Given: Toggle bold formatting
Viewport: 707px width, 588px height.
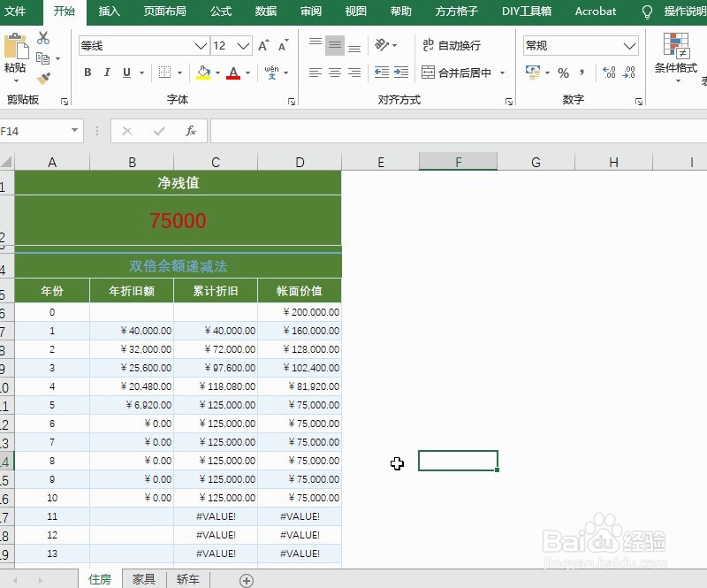Looking at the screenshot, I should pos(87,72).
